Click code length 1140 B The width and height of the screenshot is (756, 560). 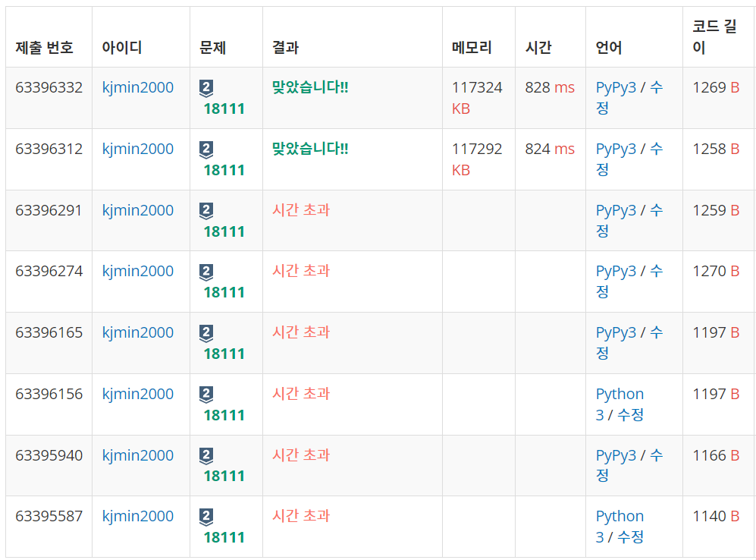click(x=716, y=516)
